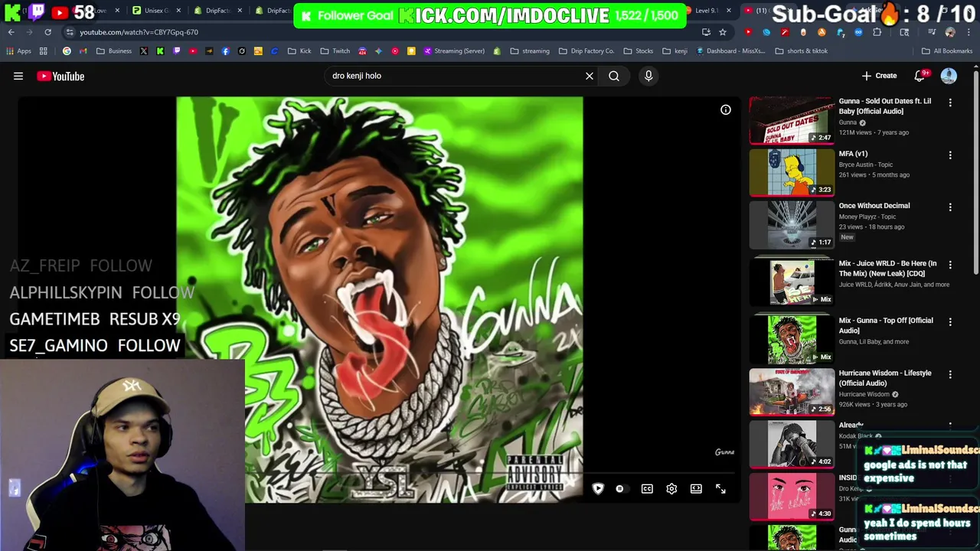Screen dimensions: 980x551
Task: Click the youtube.com URL address field
Action: click(383, 32)
